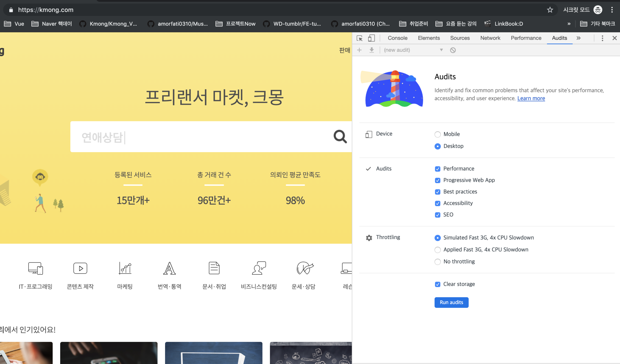Expand hidden bookmarks overflow chevron

[569, 24]
